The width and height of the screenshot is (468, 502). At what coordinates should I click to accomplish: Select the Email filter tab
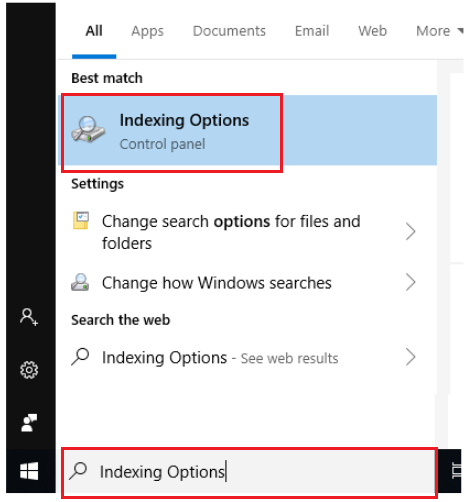click(312, 31)
